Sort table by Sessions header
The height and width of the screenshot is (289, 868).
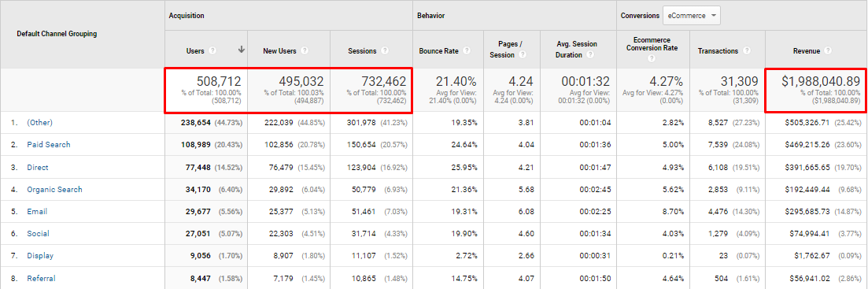(362, 51)
